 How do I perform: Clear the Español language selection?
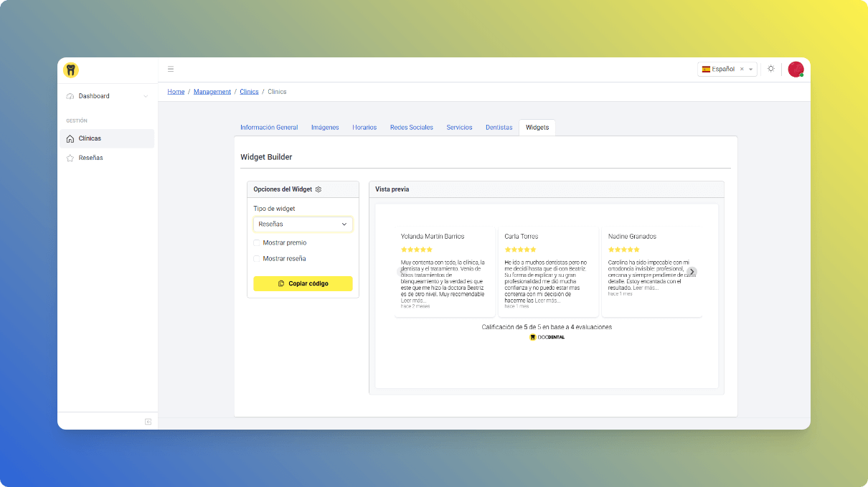click(x=742, y=70)
